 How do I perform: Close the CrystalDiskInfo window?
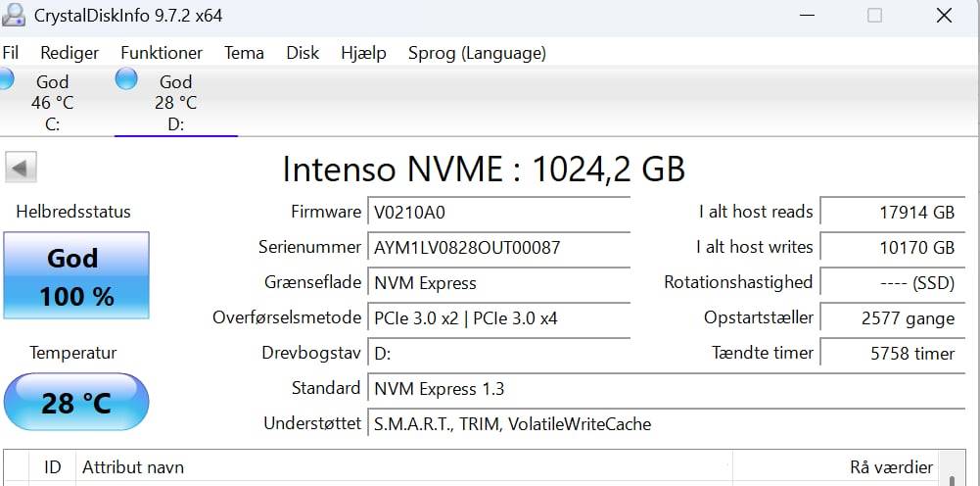tap(944, 16)
